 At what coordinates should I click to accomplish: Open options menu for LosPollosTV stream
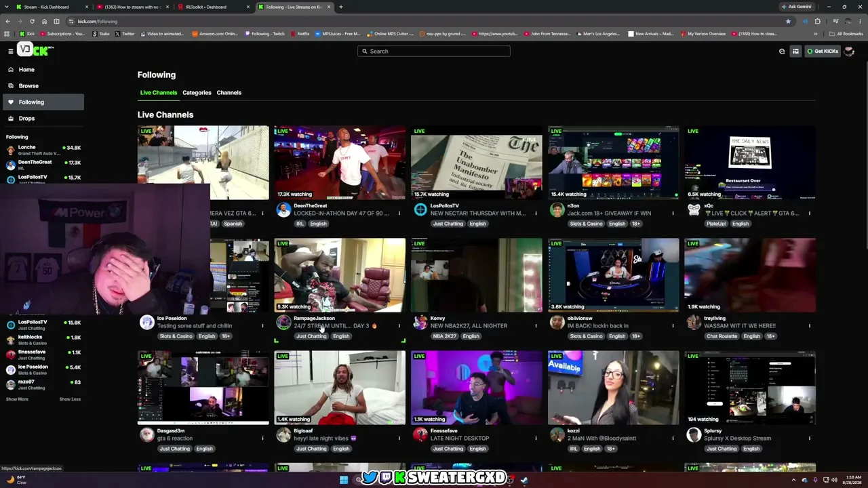[x=536, y=213]
